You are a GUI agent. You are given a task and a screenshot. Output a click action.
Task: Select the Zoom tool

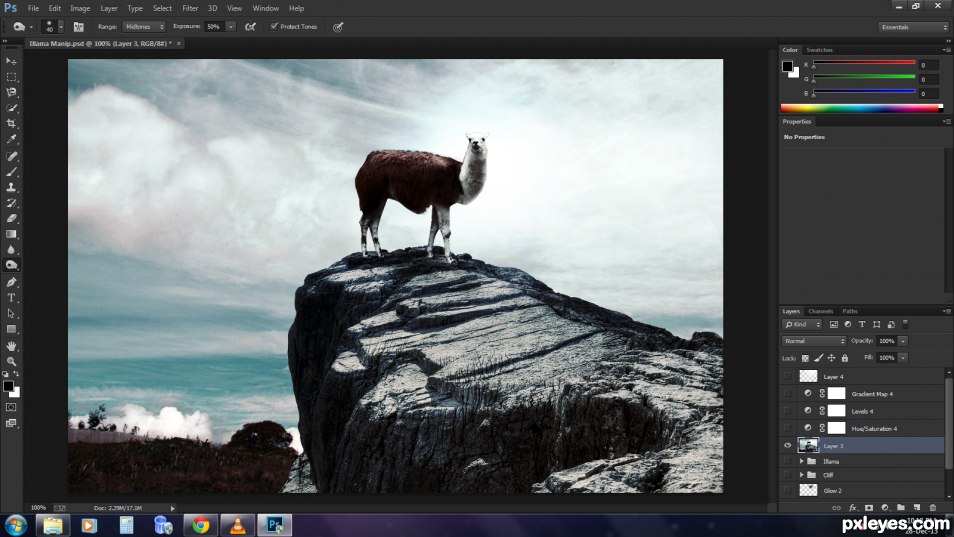click(11, 361)
